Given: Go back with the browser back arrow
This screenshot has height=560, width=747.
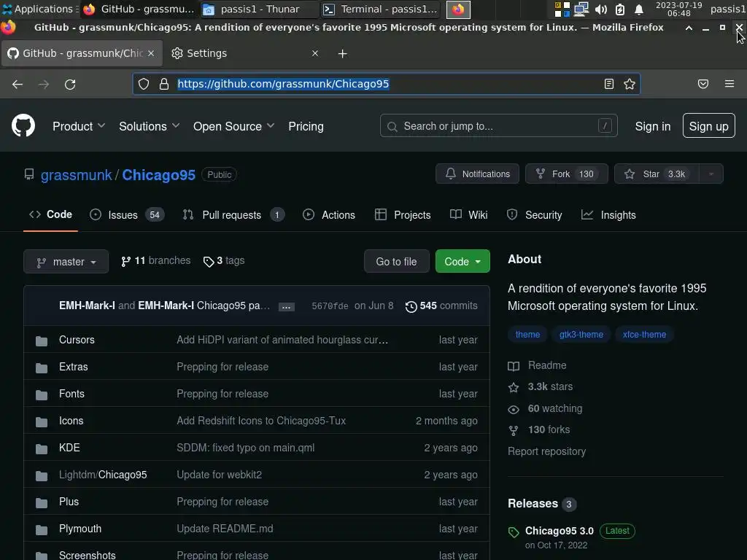Looking at the screenshot, I should [18, 85].
